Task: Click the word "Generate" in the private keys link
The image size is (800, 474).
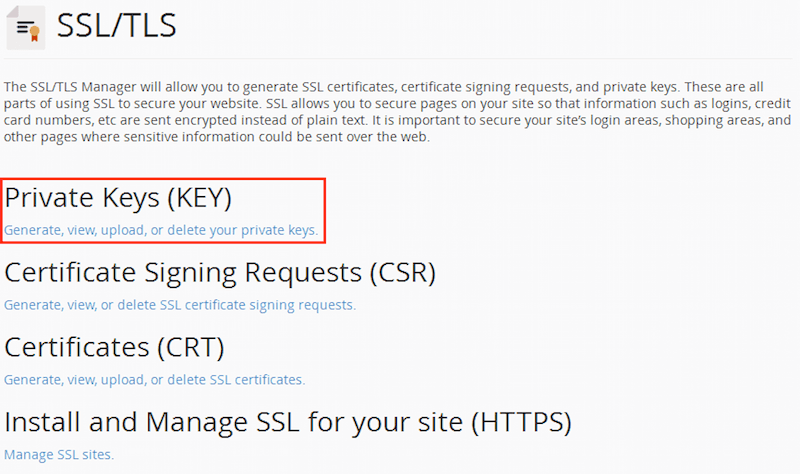Action: 33,230
